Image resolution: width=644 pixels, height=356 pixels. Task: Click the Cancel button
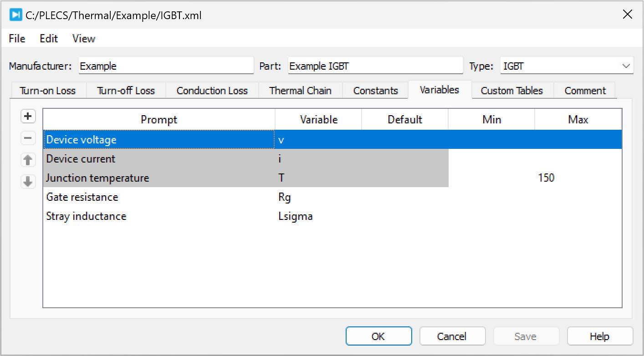click(452, 336)
